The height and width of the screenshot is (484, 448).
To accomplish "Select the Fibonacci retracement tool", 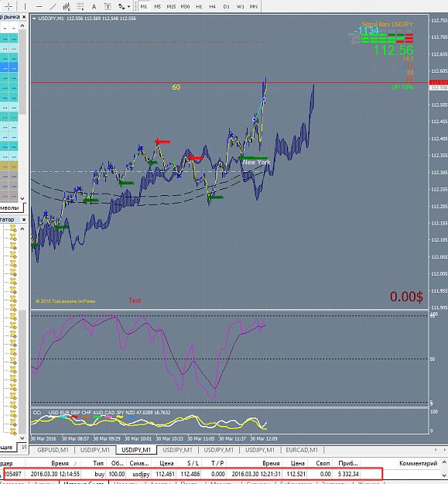I will (x=80, y=6).
